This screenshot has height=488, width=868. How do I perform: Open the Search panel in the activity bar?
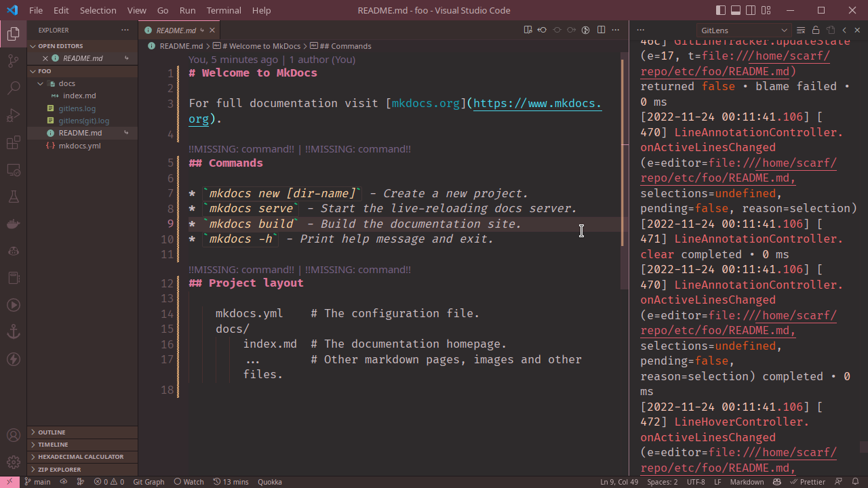click(x=13, y=88)
